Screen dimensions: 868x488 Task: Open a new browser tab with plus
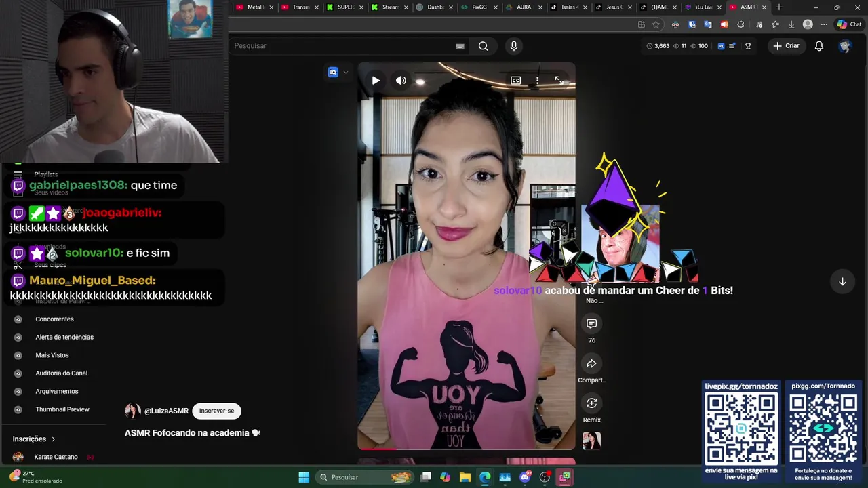[x=778, y=7]
